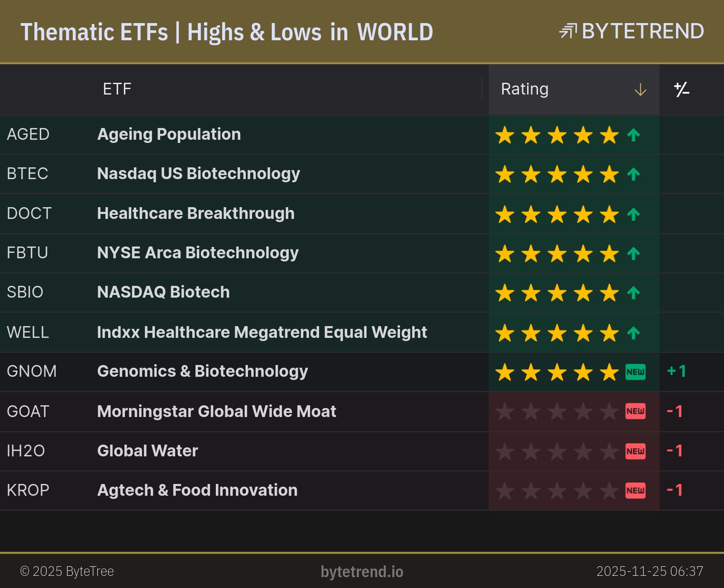
Task: Click the dimmed star rating for Global Water
Action: 557,451
